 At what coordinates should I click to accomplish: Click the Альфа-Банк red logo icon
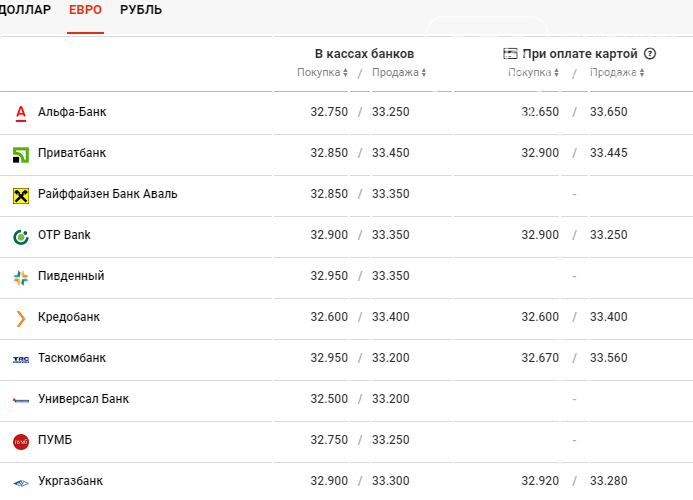point(21,113)
